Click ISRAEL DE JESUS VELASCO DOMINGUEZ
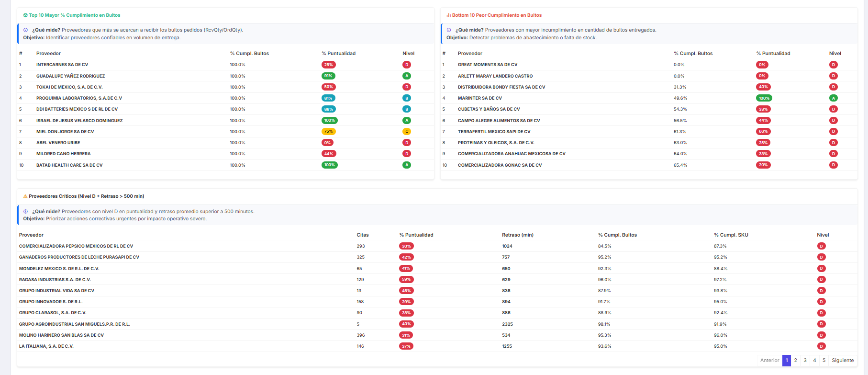The width and height of the screenshot is (868, 375). [79, 121]
